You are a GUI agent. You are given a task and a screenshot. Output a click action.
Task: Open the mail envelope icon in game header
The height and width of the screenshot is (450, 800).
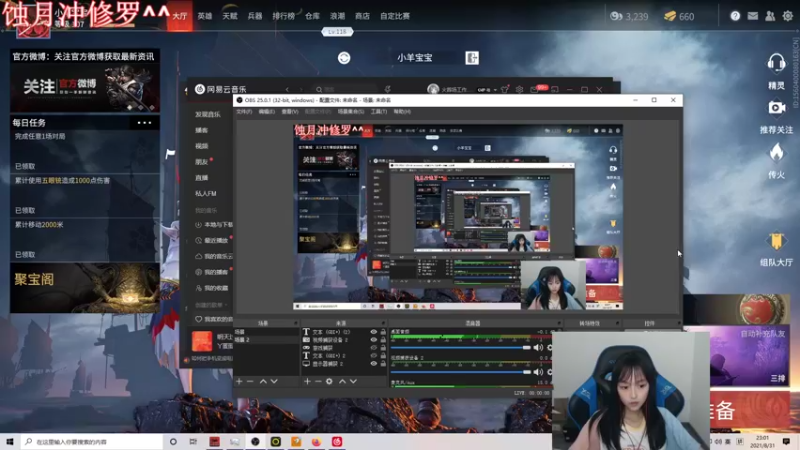[x=753, y=16]
